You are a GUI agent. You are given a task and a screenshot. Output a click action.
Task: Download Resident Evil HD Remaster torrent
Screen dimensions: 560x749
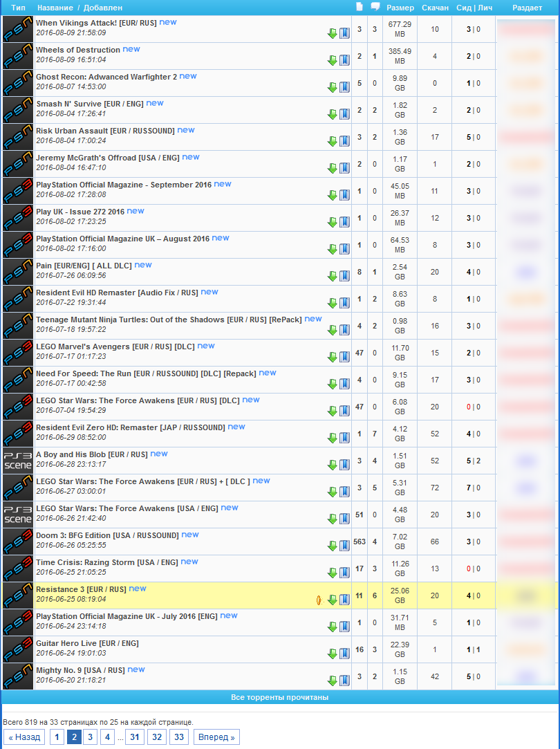point(333,304)
